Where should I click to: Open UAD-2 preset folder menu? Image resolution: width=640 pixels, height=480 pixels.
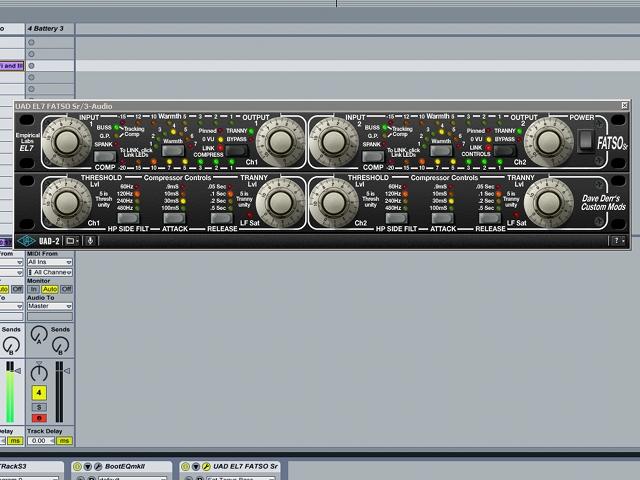(x=72, y=241)
